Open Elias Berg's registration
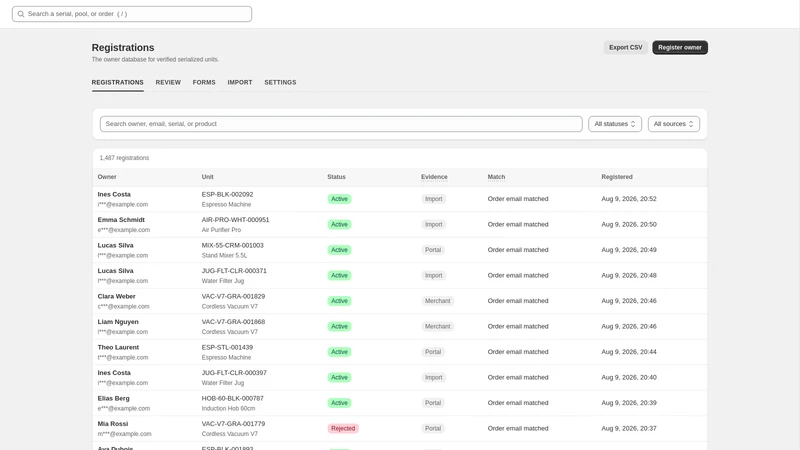This screenshot has width=800, height=450. [400, 403]
